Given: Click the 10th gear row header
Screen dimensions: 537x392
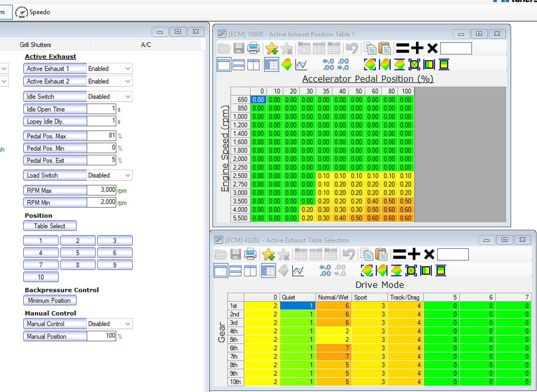Looking at the screenshot, I should click(x=236, y=382).
